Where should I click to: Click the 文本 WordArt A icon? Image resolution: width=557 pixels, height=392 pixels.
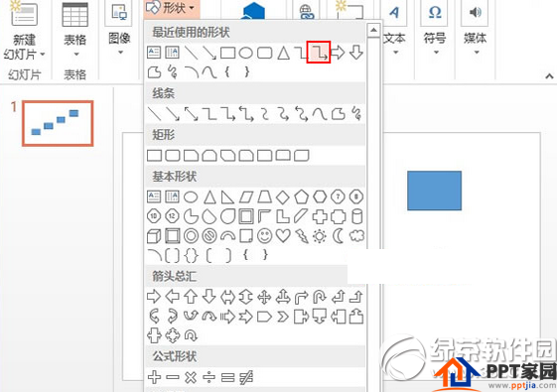(x=394, y=13)
